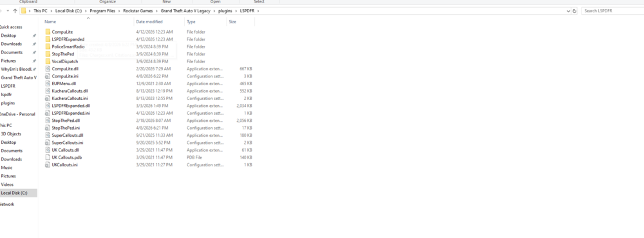Sort files by Name column
This screenshot has width=644, height=238.
click(50, 22)
